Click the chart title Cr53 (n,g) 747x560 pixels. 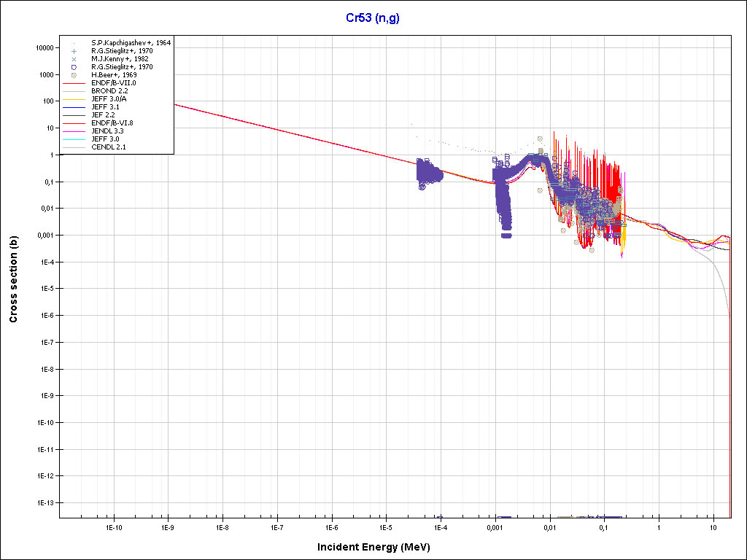pos(373,17)
